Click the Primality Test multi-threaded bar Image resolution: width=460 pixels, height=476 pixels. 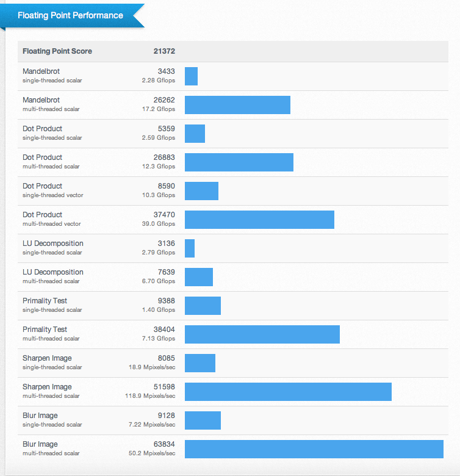[262, 334]
